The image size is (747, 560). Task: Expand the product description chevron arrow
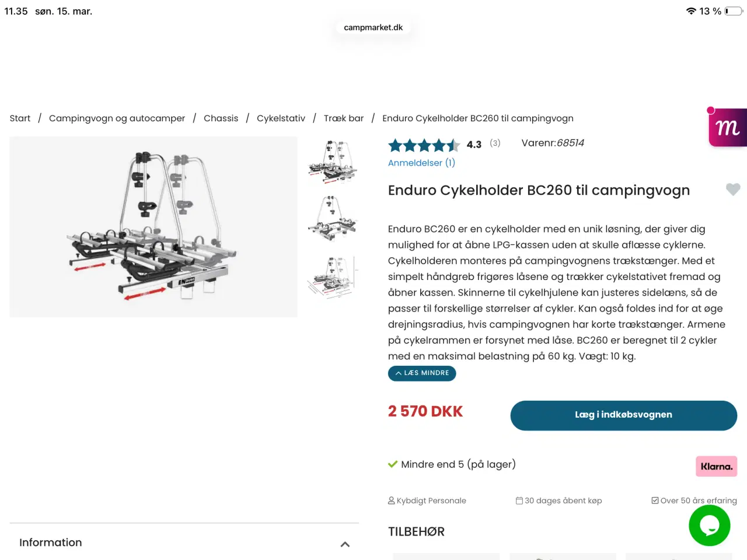pyautogui.click(x=399, y=373)
